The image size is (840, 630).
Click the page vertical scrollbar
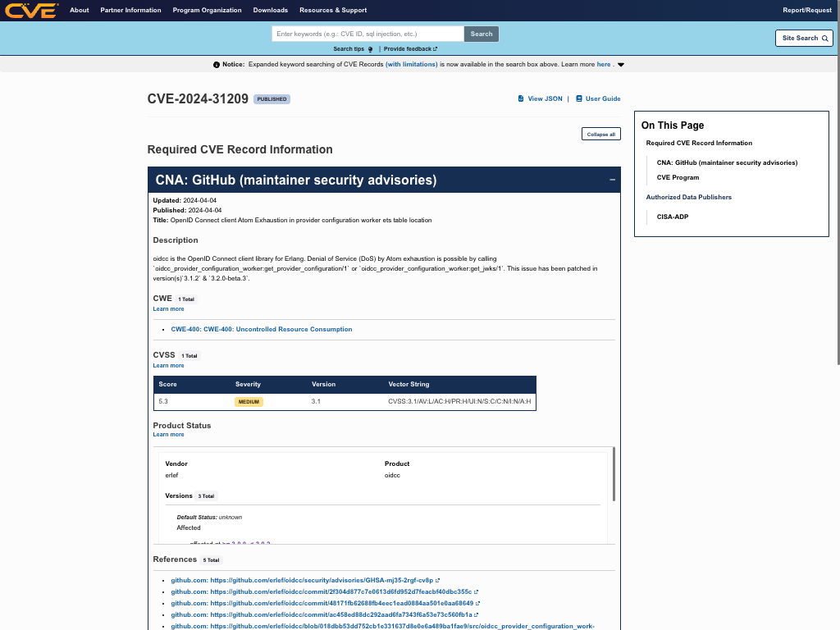pyautogui.click(x=838, y=182)
